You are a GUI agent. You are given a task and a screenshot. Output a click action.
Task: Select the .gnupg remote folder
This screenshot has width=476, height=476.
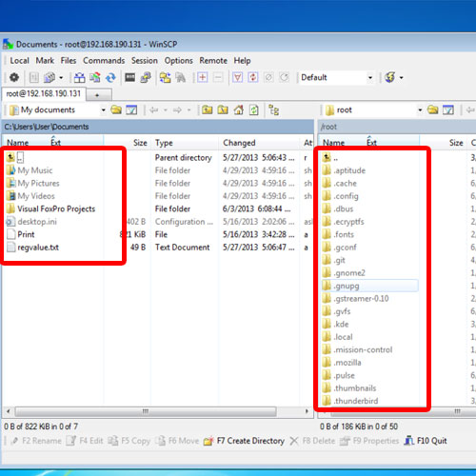point(369,286)
